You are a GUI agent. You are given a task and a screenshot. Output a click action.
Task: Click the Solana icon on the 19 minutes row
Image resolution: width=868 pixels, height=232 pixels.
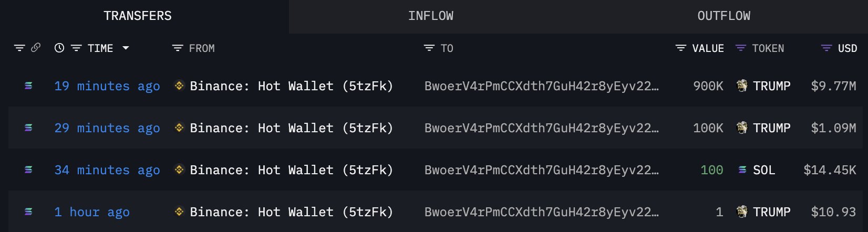click(28, 86)
